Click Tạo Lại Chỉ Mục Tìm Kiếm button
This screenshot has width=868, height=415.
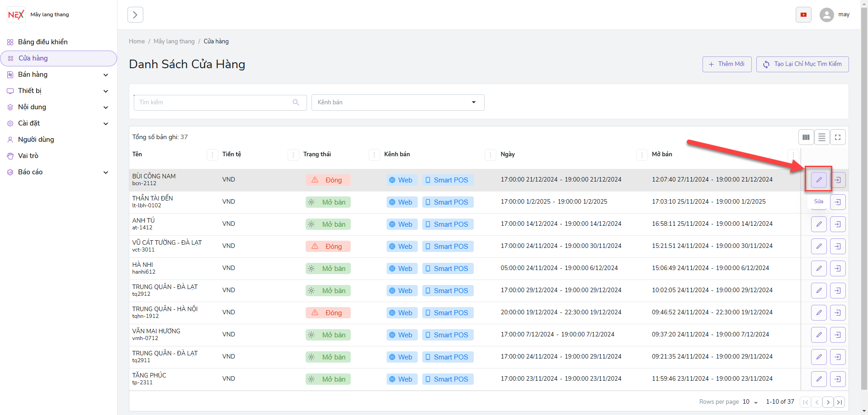(802, 64)
